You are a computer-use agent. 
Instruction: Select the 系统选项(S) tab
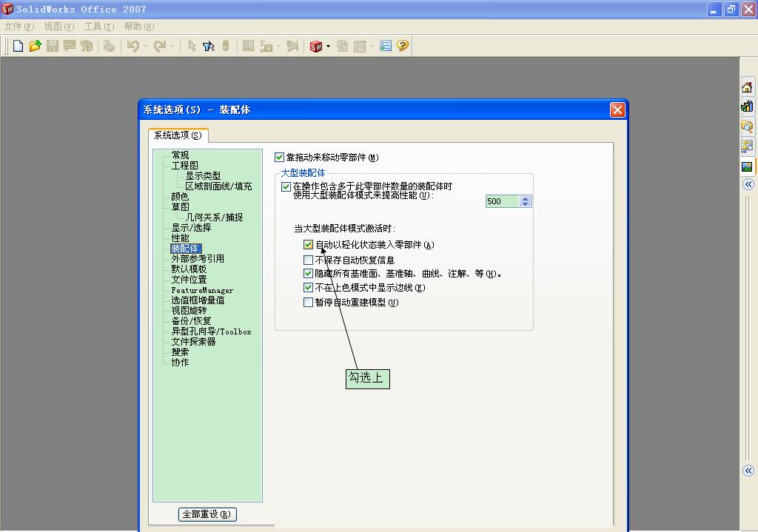point(178,135)
